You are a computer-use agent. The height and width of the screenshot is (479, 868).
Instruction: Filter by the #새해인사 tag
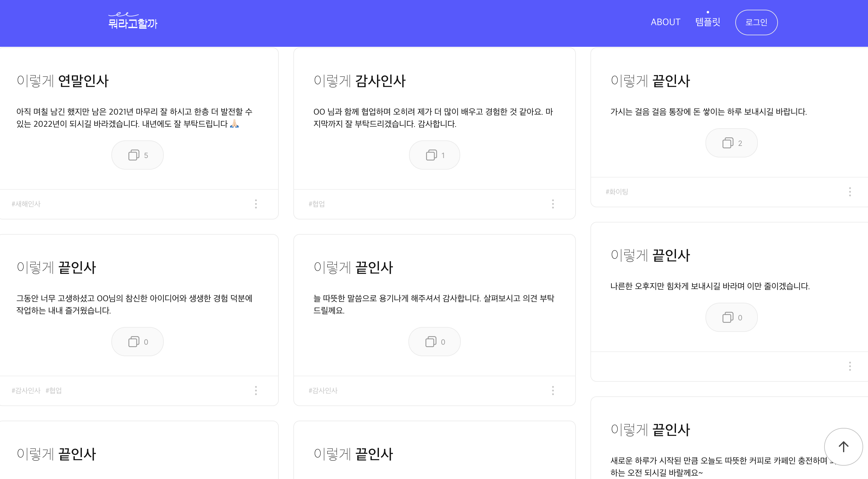(x=26, y=204)
